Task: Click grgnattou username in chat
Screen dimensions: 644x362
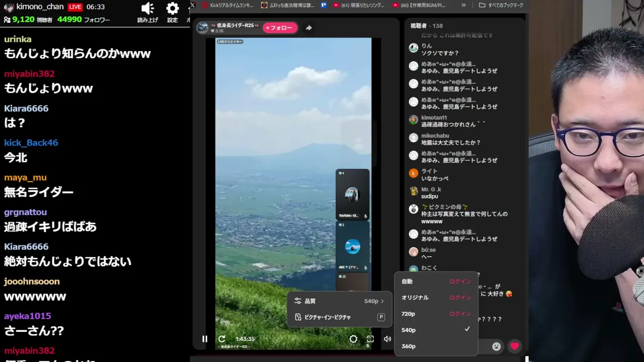Action: click(26, 212)
